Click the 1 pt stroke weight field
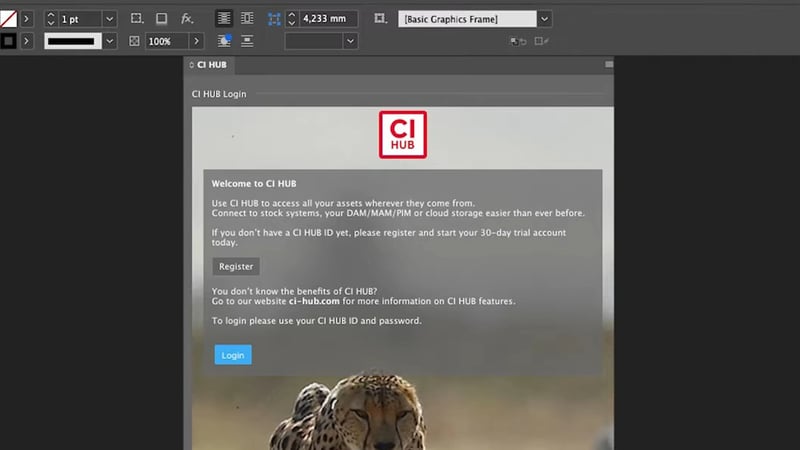 click(x=79, y=19)
